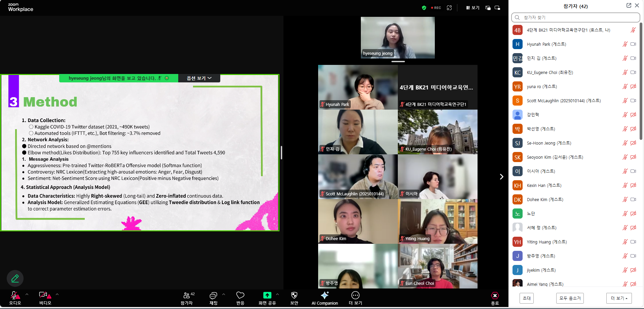The height and width of the screenshot is (309, 644).
Task: Click the participant search field
Action: [575, 17]
